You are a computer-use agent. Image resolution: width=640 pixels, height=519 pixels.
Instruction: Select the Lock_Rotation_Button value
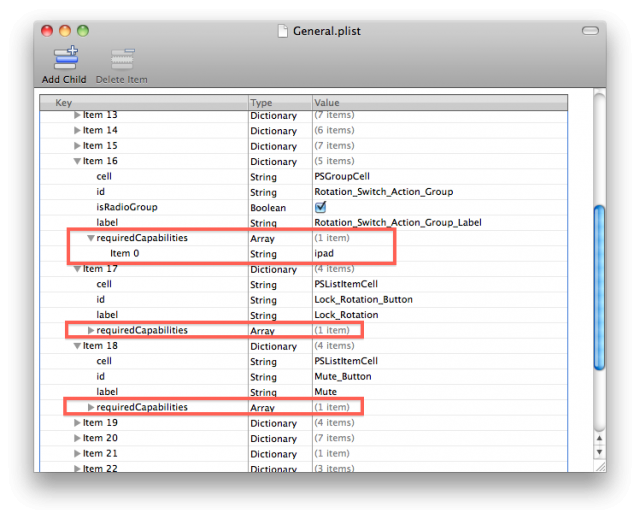[363, 299]
